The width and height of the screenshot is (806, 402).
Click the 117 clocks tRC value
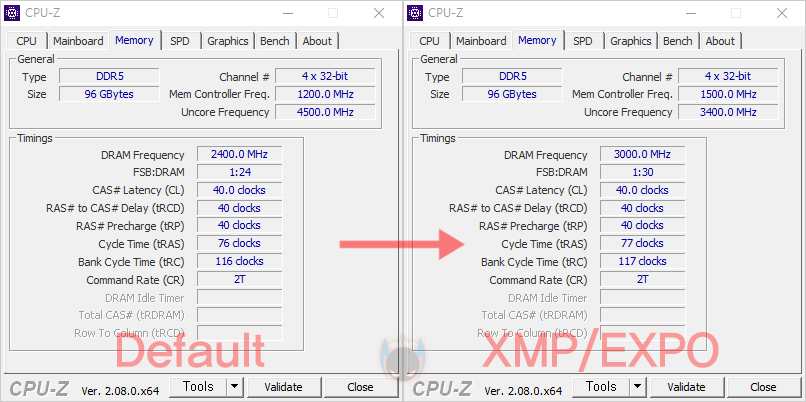pyautogui.click(x=643, y=261)
